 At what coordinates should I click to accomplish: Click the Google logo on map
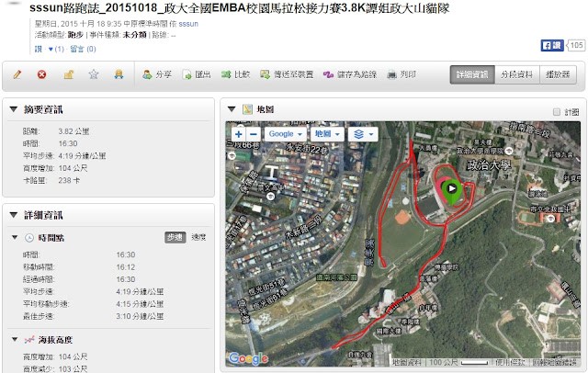tap(248, 358)
